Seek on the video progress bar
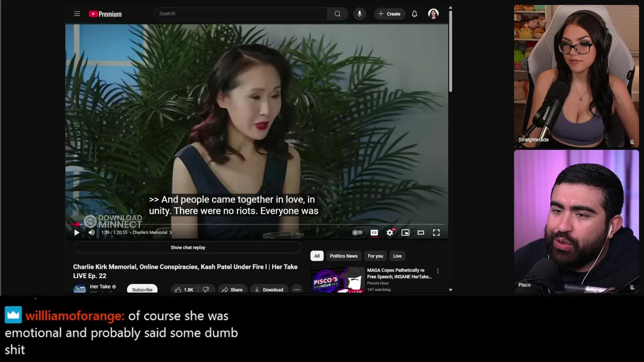The image size is (644, 362). [x=257, y=224]
